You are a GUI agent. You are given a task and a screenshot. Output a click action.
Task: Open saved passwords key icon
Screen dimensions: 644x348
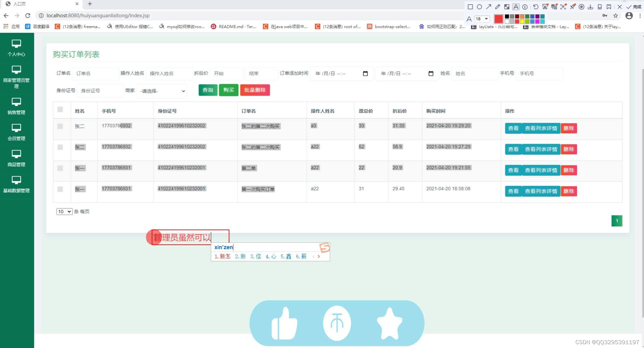pos(605,15)
